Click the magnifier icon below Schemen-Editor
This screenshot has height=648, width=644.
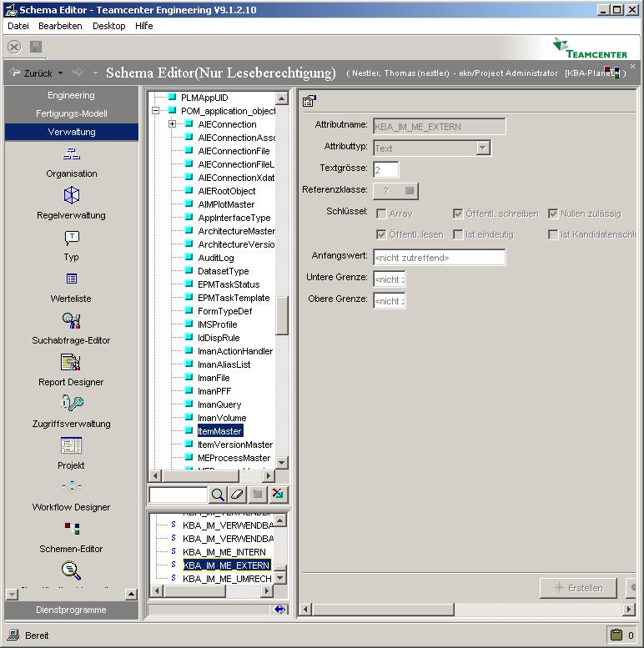click(71, 570)
